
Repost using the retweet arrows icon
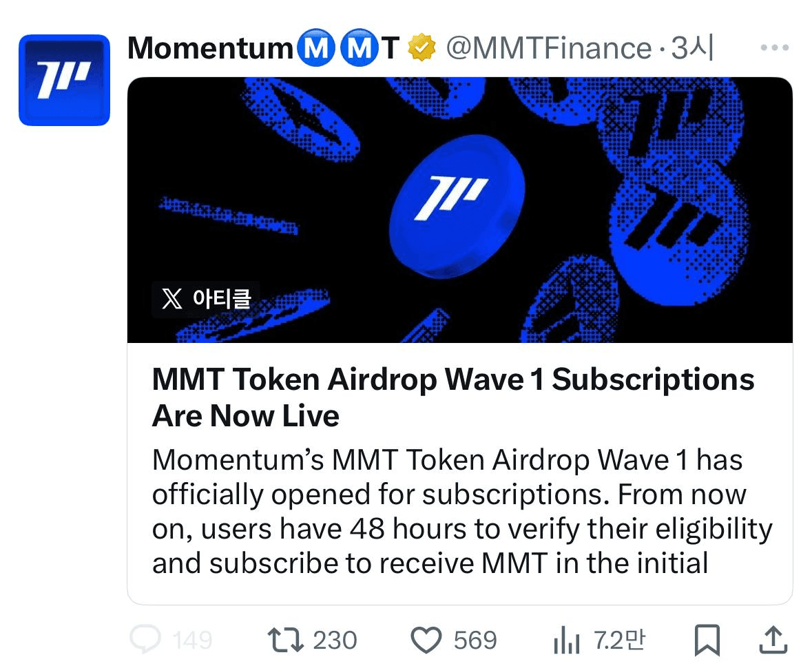(x=286, y=640)
